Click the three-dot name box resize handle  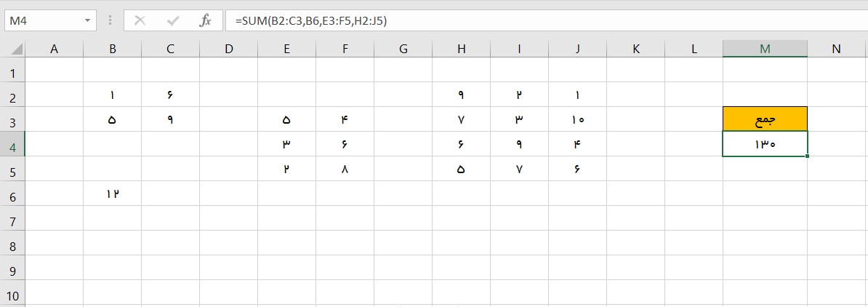coord(110,20)
